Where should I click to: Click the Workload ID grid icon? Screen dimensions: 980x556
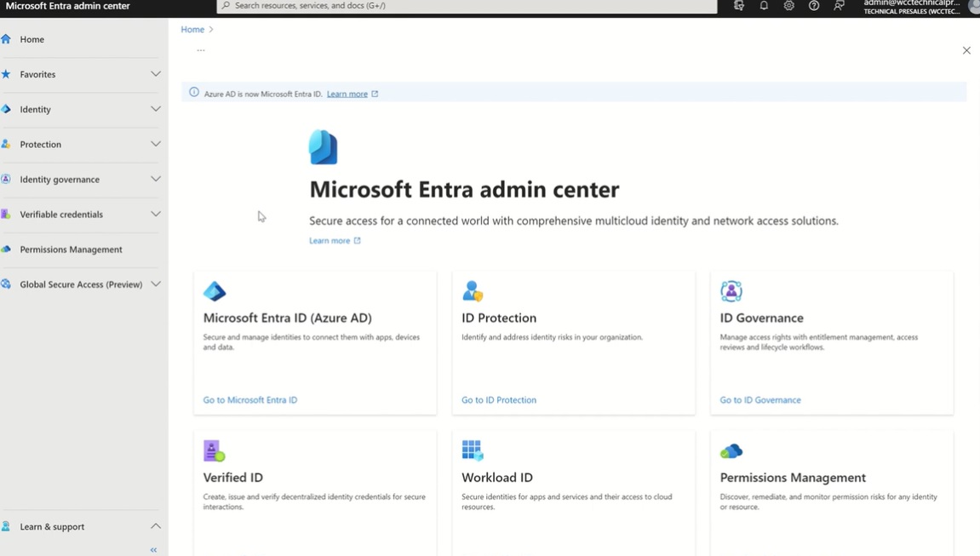tap(472, 450)
